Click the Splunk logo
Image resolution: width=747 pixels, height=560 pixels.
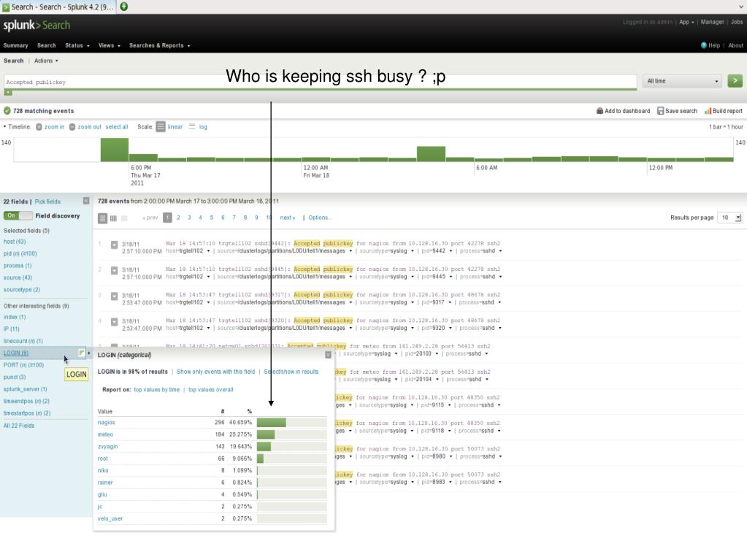(x=37, y=26)
